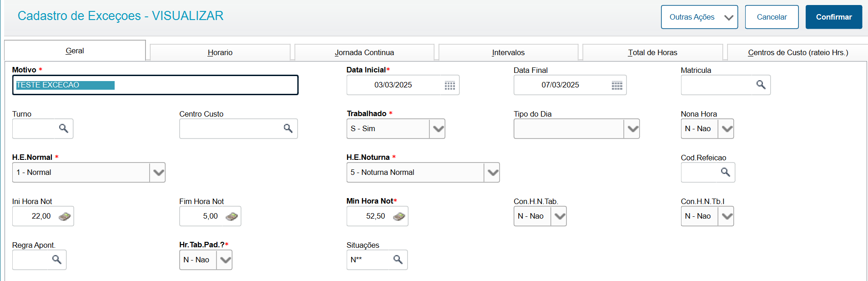Open the Centro Custo lookup magnifier
The image size is (868, 281).
click(288, 128)
